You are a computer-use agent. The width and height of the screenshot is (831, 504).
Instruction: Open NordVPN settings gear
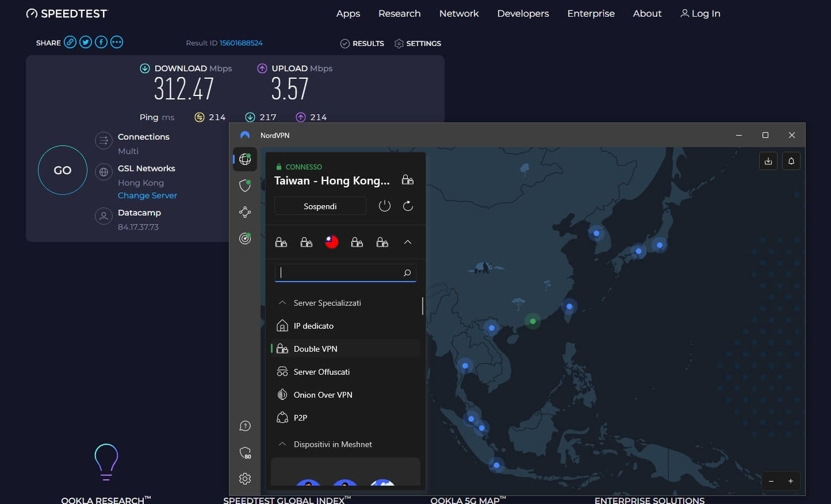click(x=245, y=479)
